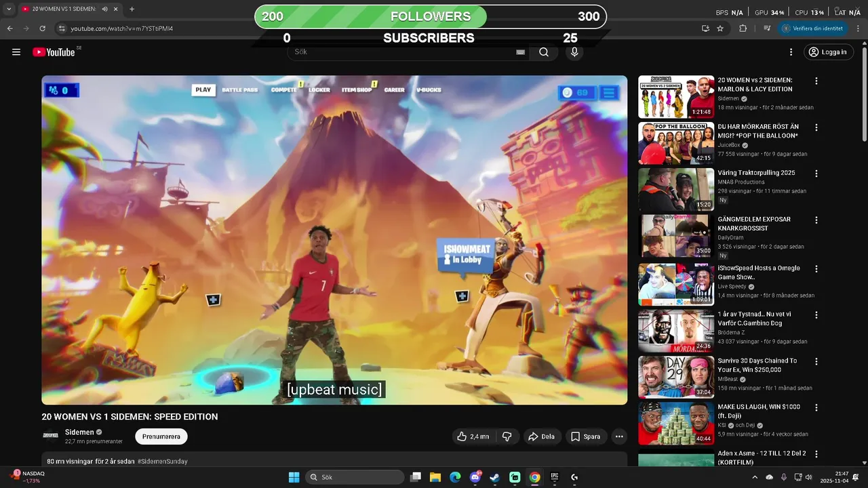Bookmark this page with the star

(720, 28)
